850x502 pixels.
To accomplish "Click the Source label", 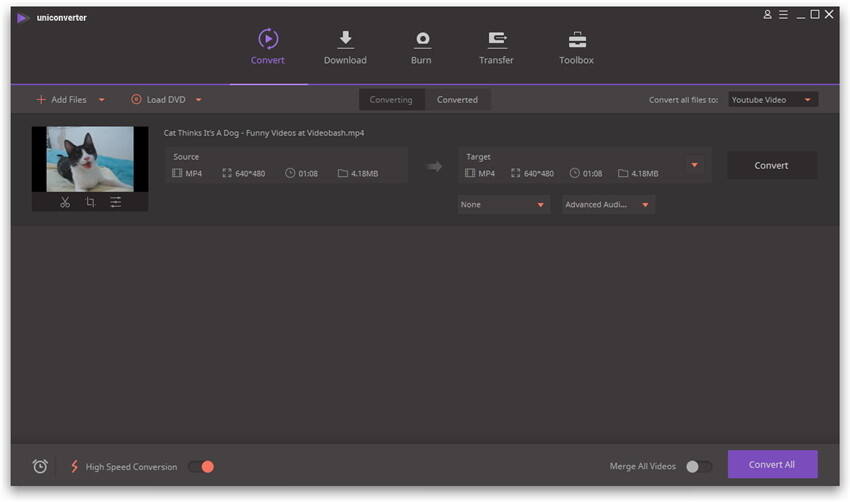I will pos(186,157).
